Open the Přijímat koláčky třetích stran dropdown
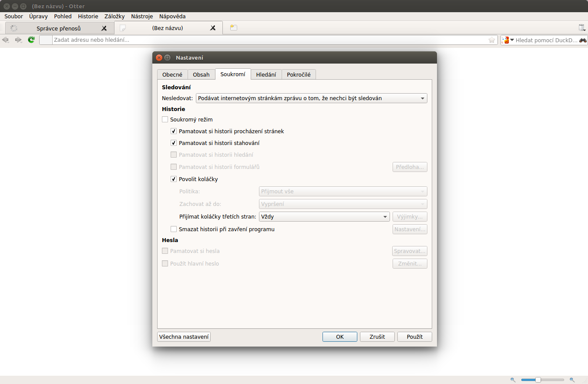588x384 pixels. pyautogui.click(x=324, y=216)
